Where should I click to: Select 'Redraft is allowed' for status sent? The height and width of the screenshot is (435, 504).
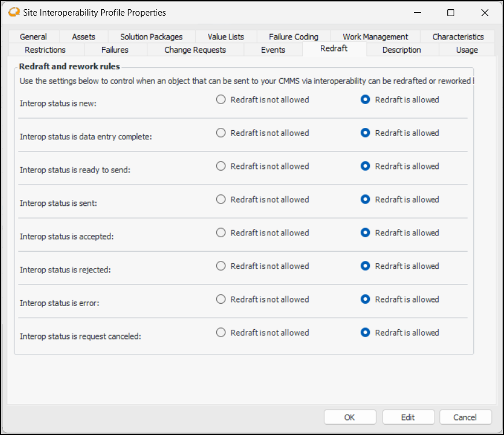[x=365, y=200]
